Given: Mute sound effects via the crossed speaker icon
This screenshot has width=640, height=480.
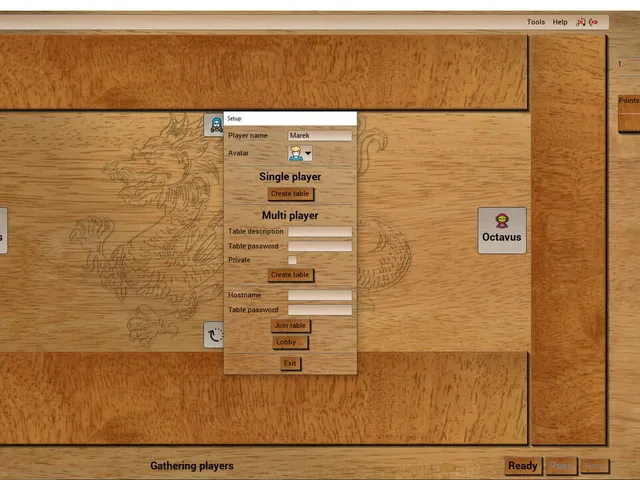Looking at the screenshot, I should (594, 22).
